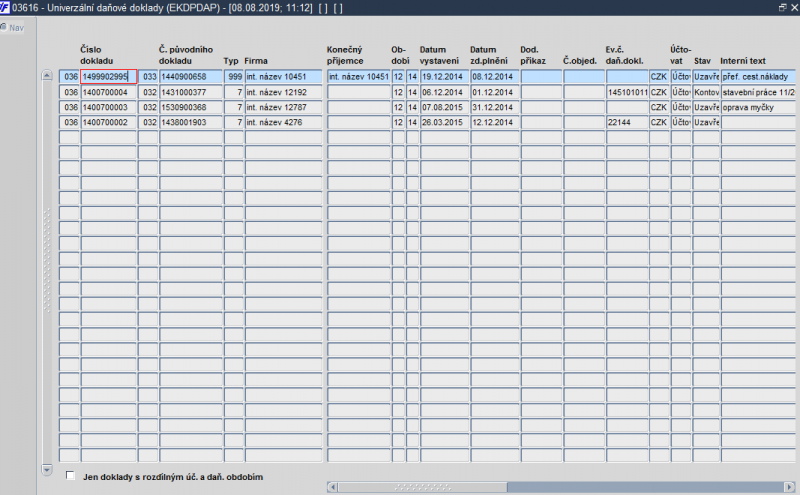Click the application logo icon in title bar
Image resolution: width=800 pixels, height=495 pixels.
click(x=5, y=7)
